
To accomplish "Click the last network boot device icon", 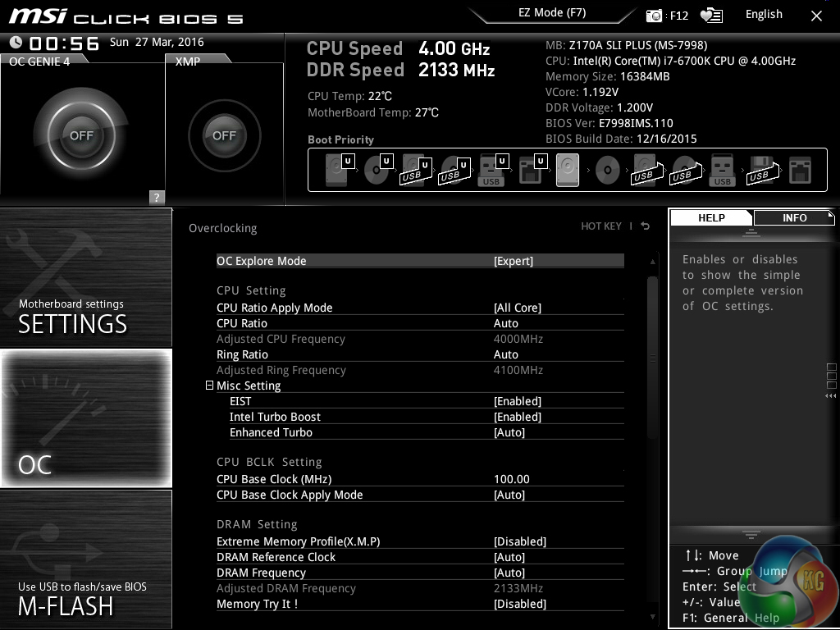I will tap(799, 171).
